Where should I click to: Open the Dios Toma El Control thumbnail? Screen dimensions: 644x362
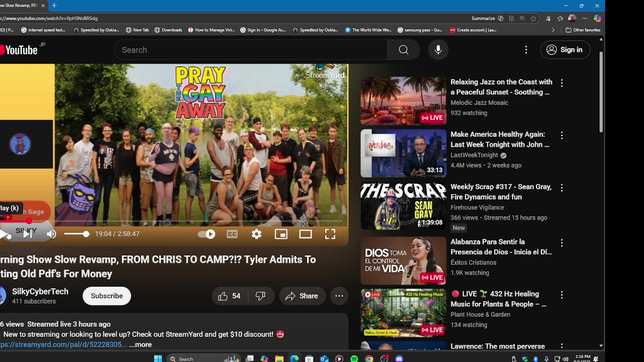pyautogui.click(x=404, y=261)
